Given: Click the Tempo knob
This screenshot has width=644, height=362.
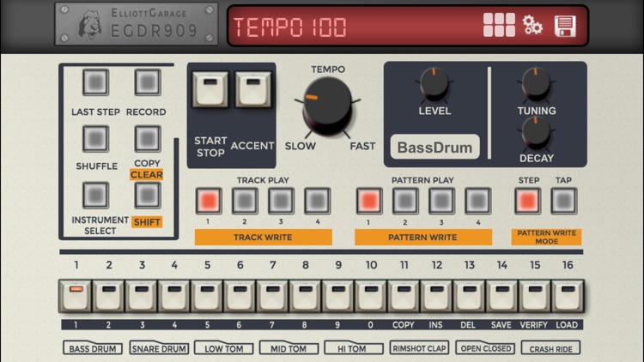Looking at the screenshot, I should 328,106.
